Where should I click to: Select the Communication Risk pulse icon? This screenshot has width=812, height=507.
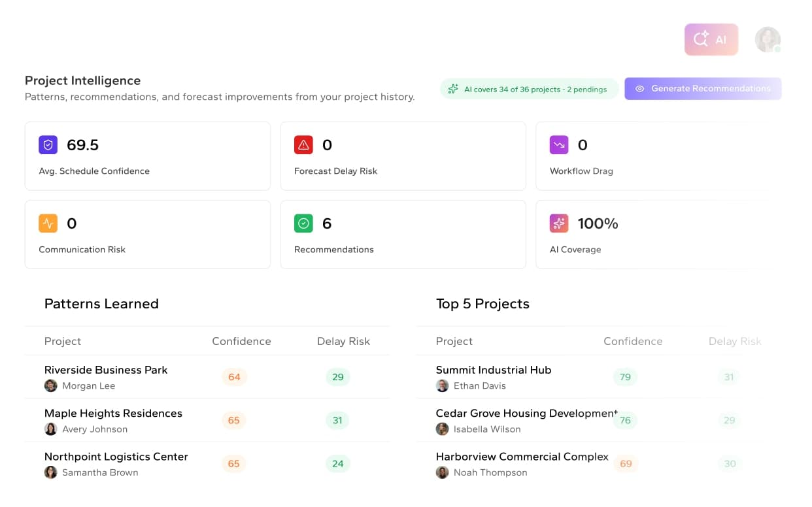48,223
